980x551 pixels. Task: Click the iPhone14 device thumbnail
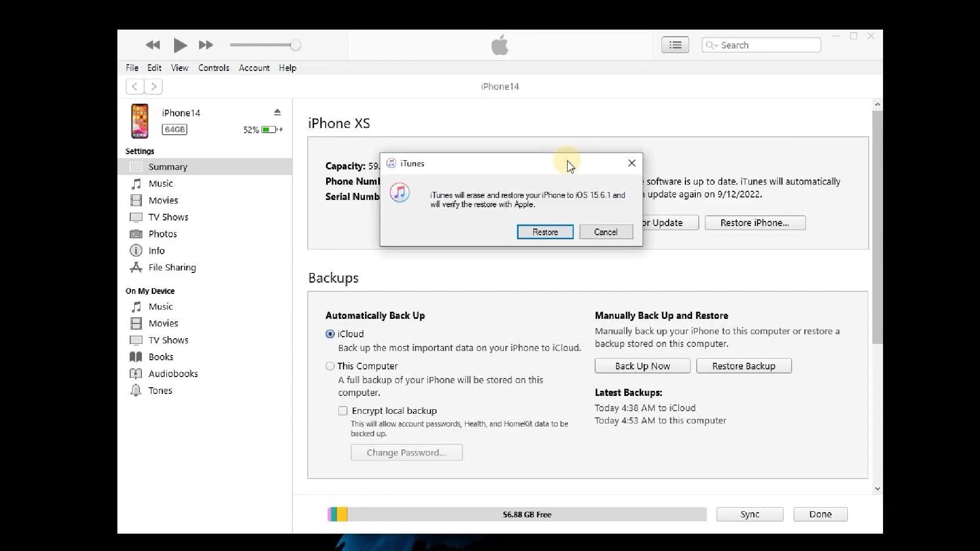click(139, 121)
